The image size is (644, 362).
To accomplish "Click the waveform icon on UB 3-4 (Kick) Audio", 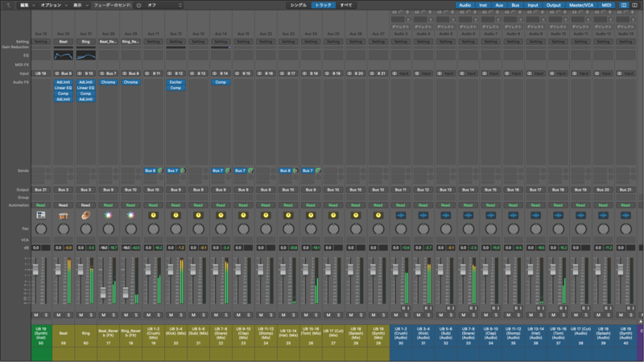I will [x=423, y=215].
